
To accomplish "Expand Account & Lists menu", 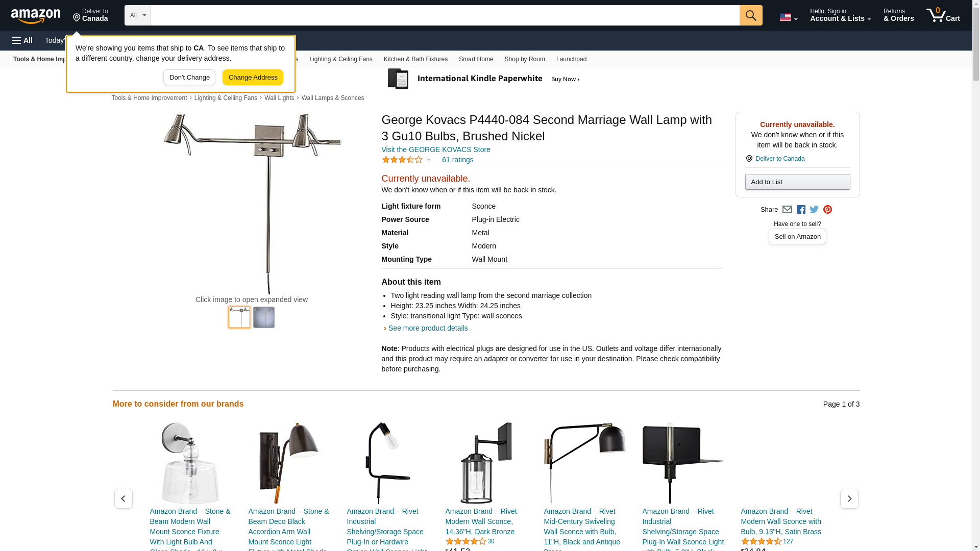I will (840, 15).
